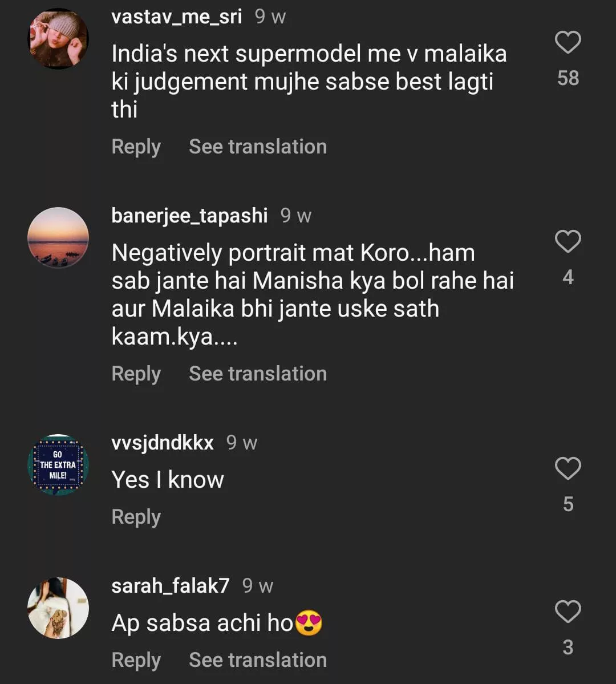The image size is (616, 684).
Task: Visit the banerjee_tapashi username
Action: point(189,216)
